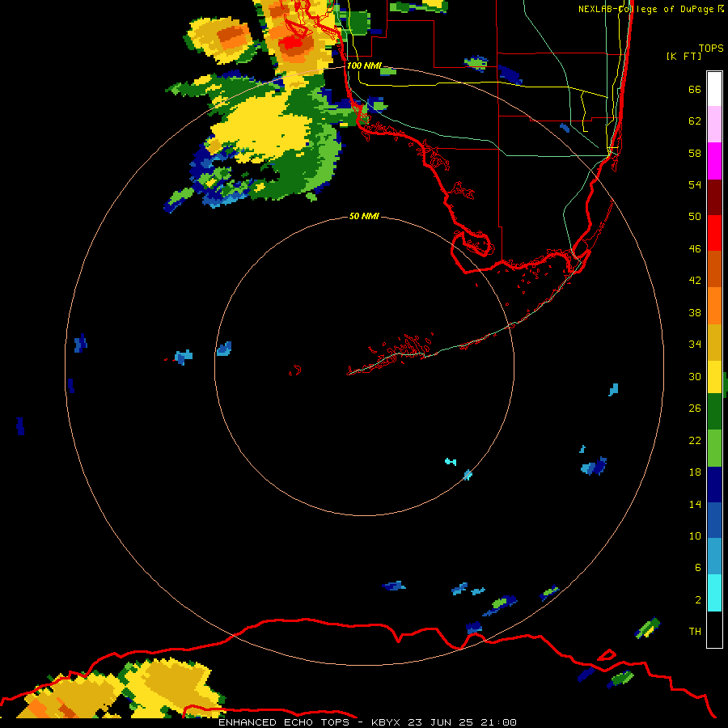Click the magenta legend color band
This screenshot has height=728, width=728.
tap(714, 161)
